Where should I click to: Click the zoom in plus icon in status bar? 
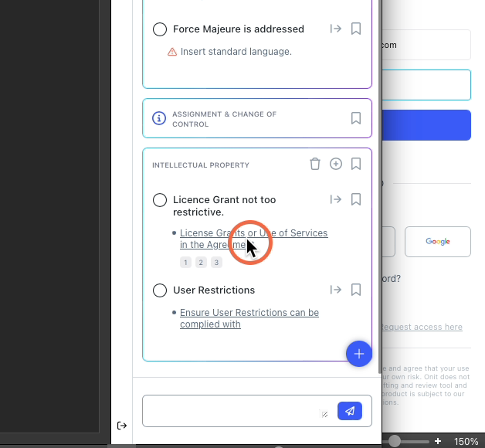(438, 441)
